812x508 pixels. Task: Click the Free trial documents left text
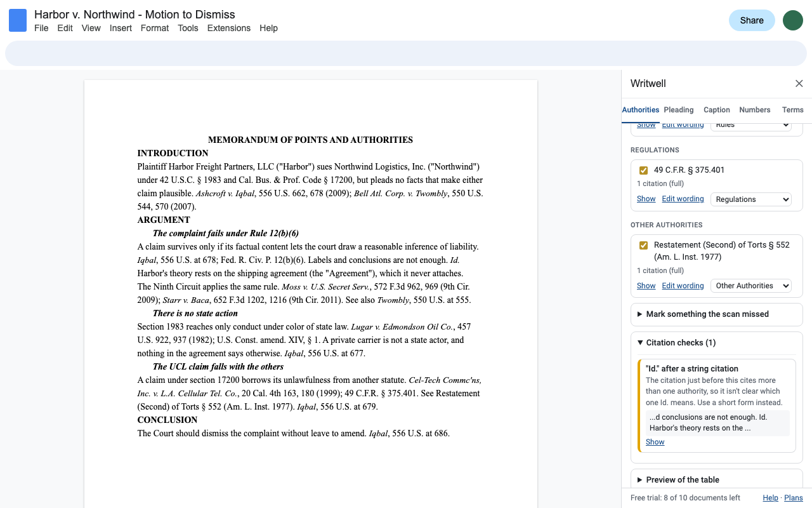(685, 498)
